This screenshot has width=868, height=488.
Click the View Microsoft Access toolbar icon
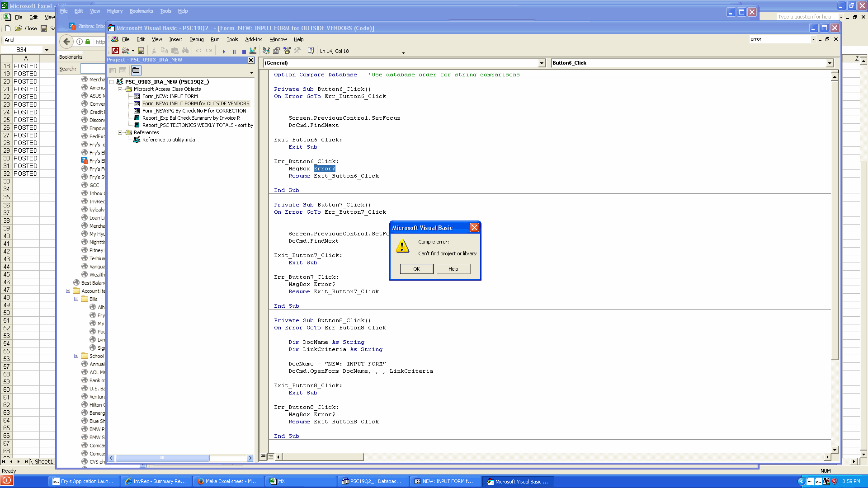click(115, 51)
